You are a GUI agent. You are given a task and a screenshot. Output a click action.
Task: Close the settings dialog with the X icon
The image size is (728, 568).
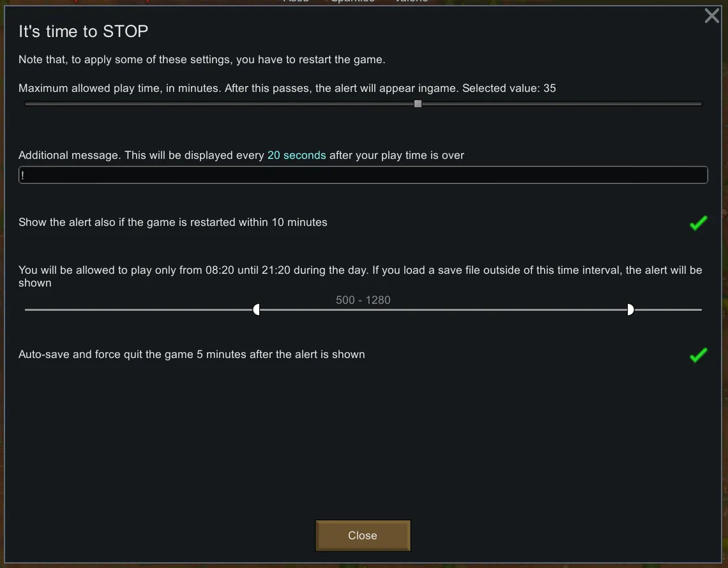(711, 16)
